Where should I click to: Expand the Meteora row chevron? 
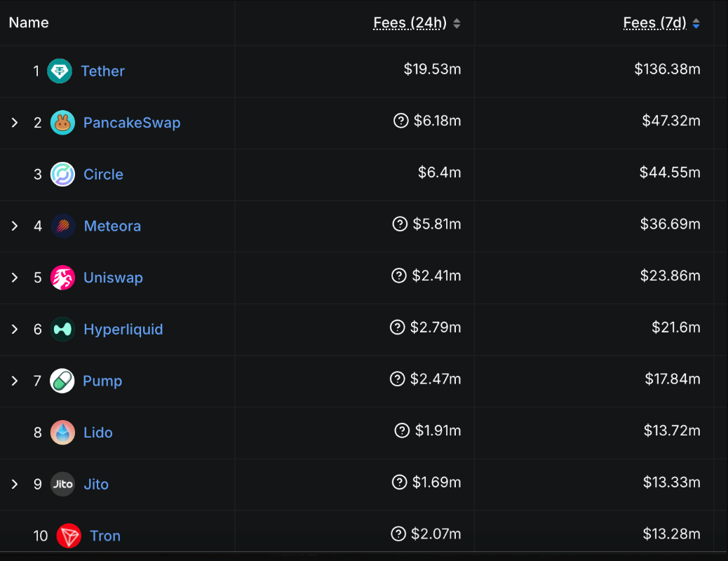(x=14, y=226)
